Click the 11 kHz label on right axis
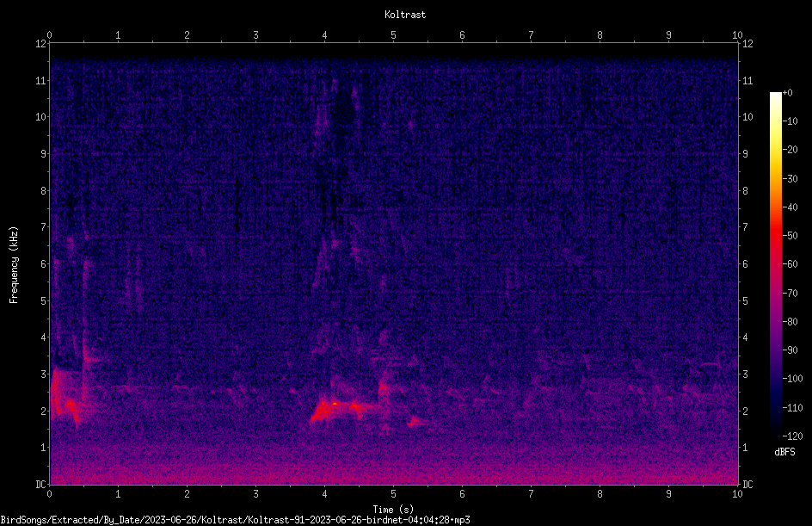The width and height of the screenshot is (812, 526). (x=747, y=80)
